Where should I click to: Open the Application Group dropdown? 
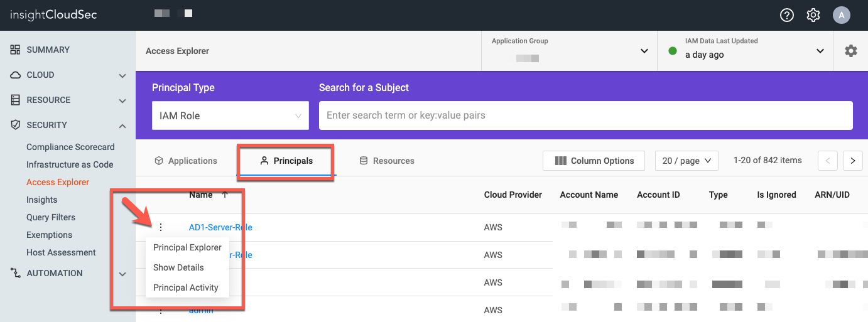coord(569,51)
